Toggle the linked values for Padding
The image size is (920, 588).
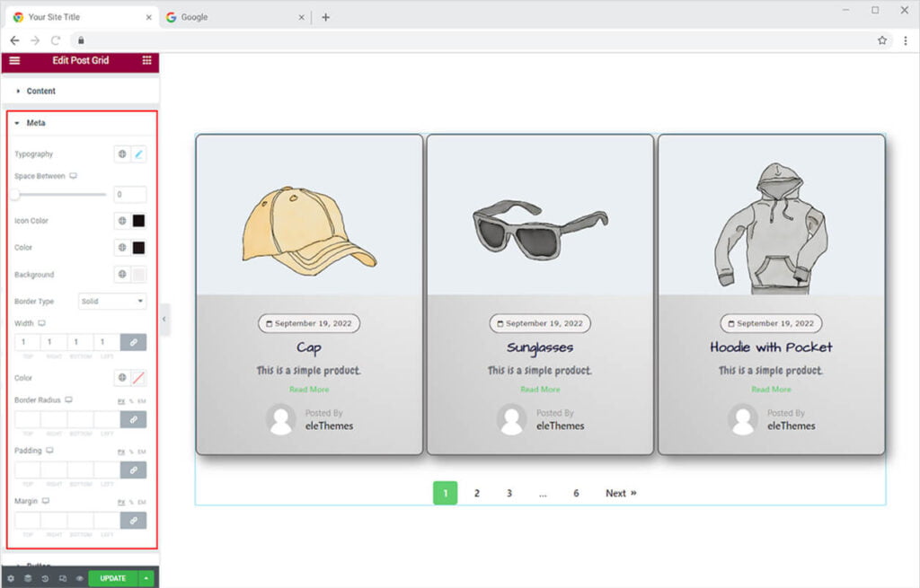click(133, 470)
